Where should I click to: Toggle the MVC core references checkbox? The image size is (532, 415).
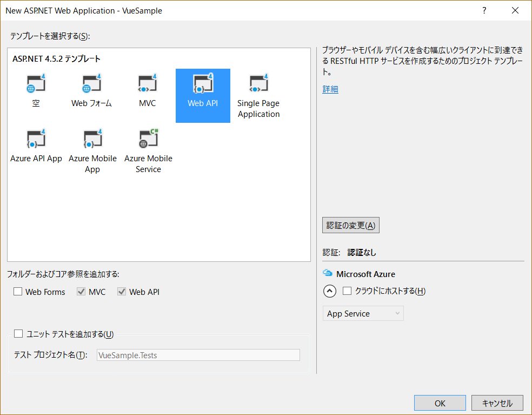click(x=81, y=292)
